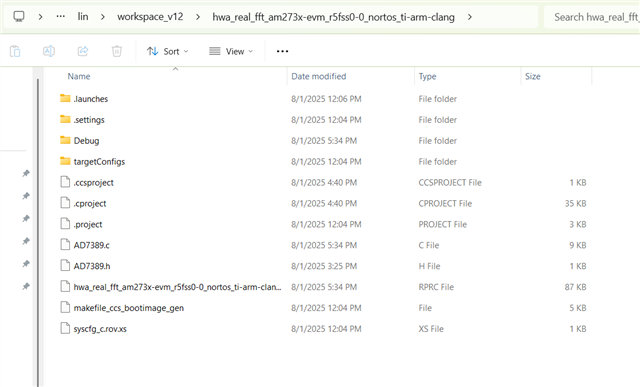Viewport: 640px width, 387px height.
Task: Select the .settings folder name
Action: 89,120
